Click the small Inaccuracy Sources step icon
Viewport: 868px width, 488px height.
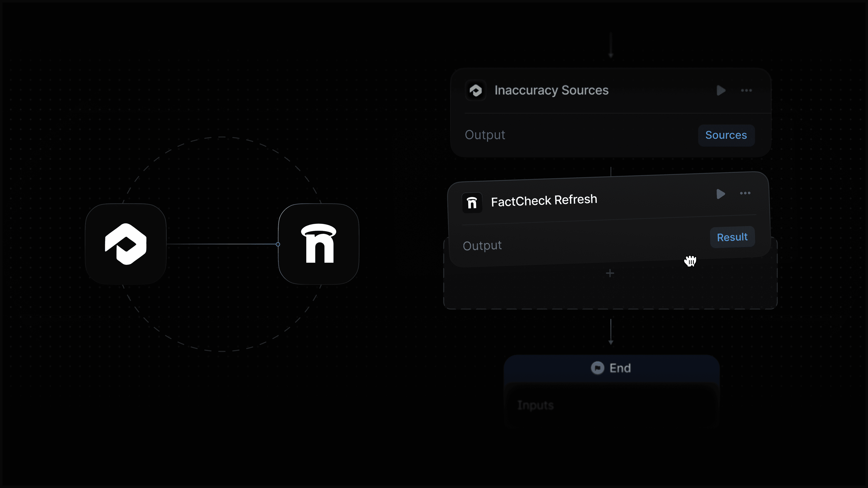475,90
